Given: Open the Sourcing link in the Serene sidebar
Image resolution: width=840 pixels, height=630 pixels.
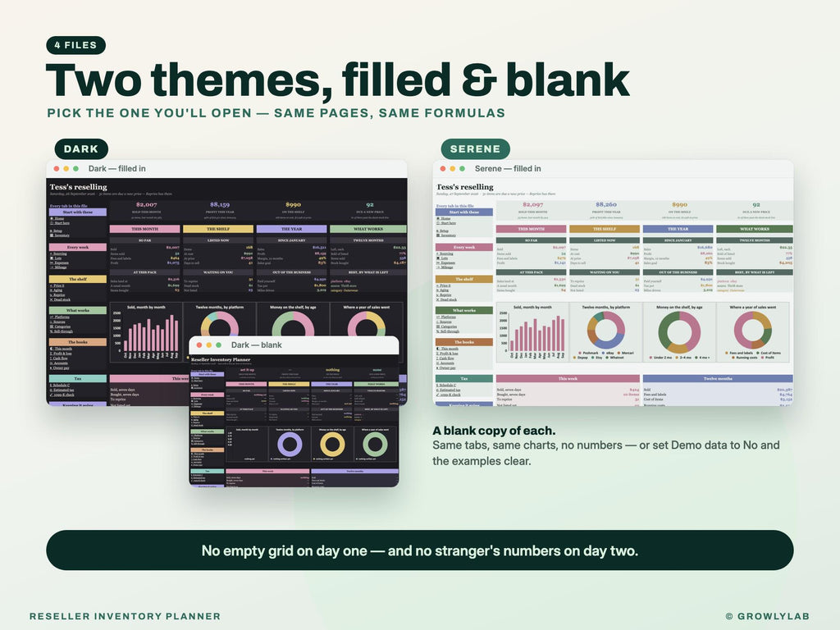Looking at the screenshot, I should [445, 253].
